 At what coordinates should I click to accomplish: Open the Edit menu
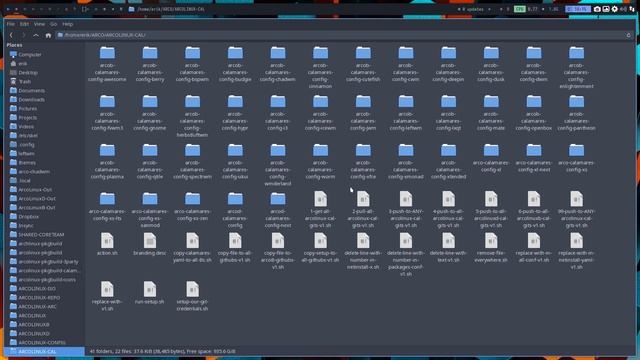[x=24, y=24]
